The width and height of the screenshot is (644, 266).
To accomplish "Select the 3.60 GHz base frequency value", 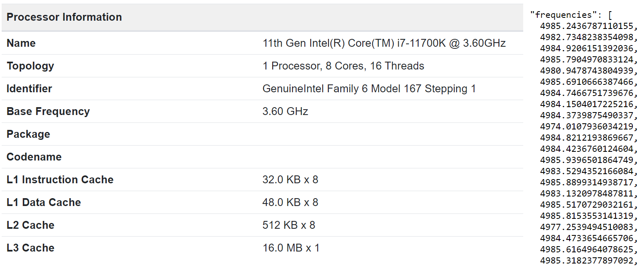I will (285, 112).
